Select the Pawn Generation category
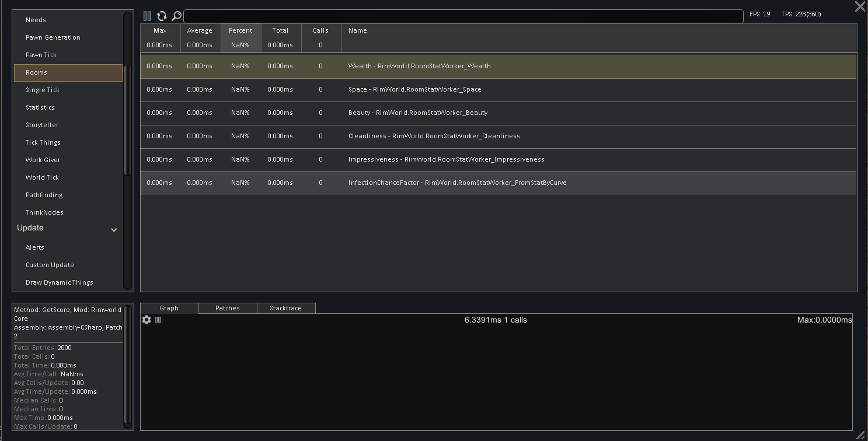This screenshot has height=441, width=868. coord(68,37)
